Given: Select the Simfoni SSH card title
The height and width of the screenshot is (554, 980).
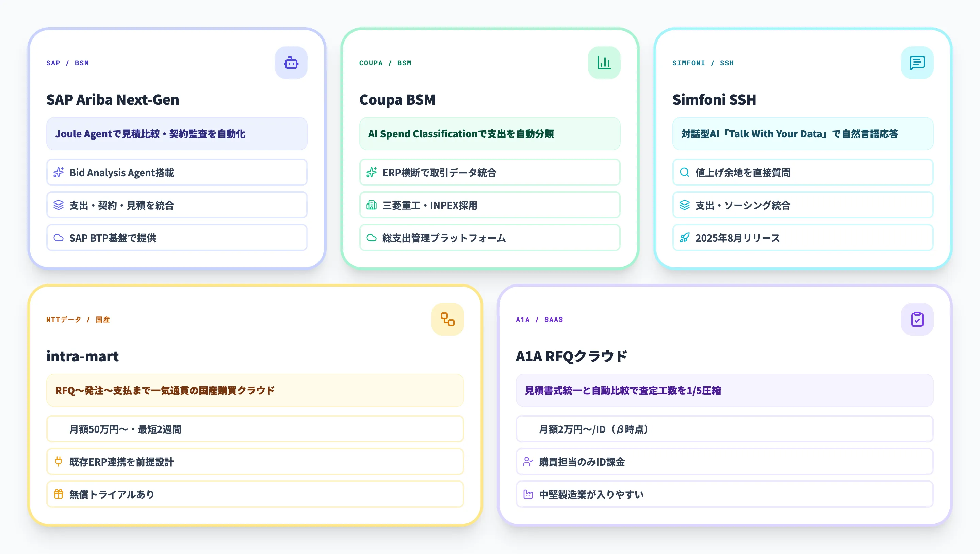Looking at the screenshot, I should pos(714,100).
